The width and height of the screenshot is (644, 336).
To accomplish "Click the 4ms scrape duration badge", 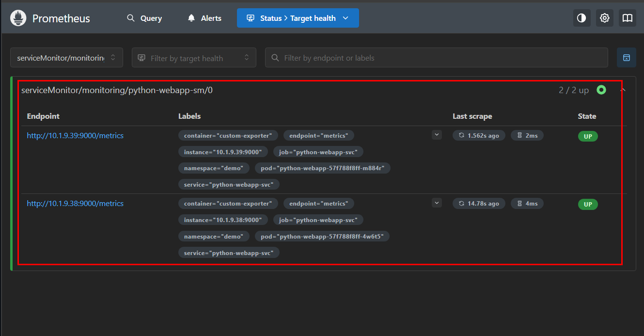I will [527, 204].
